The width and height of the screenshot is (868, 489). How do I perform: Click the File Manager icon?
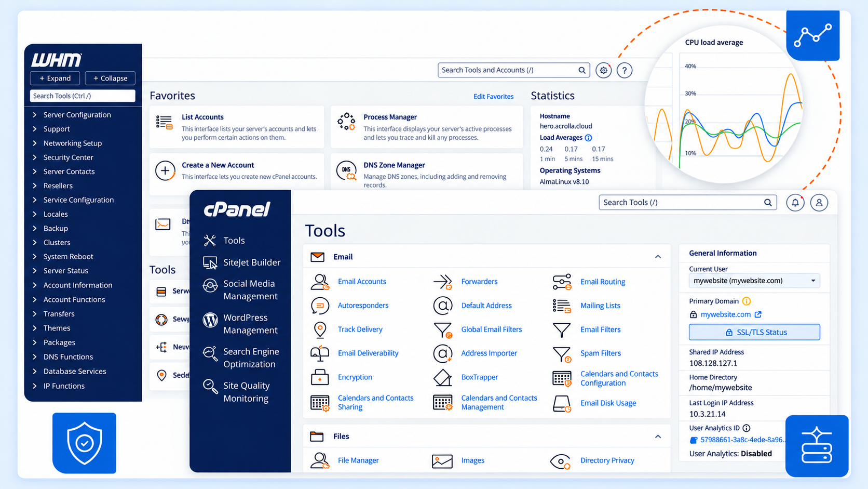[320, 460]
